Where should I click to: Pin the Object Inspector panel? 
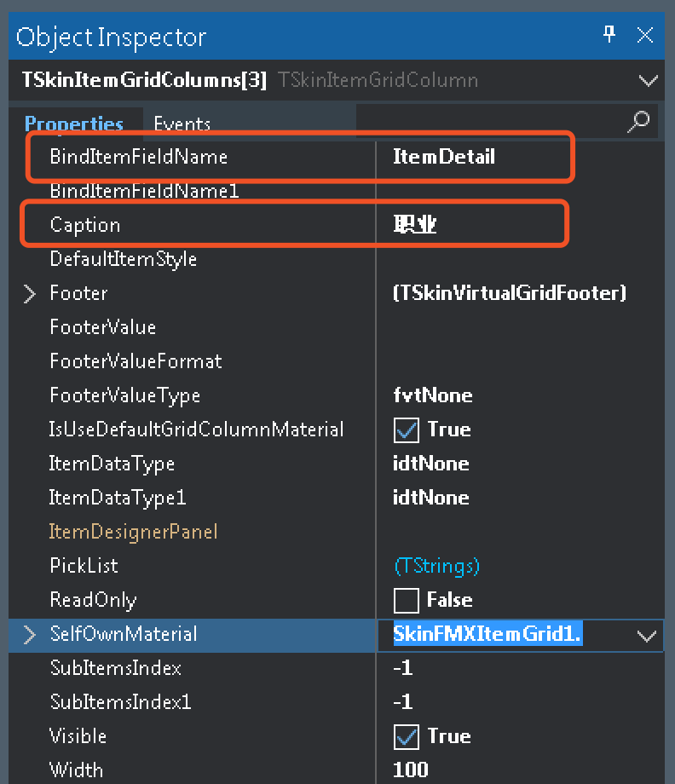coord(609,34)
